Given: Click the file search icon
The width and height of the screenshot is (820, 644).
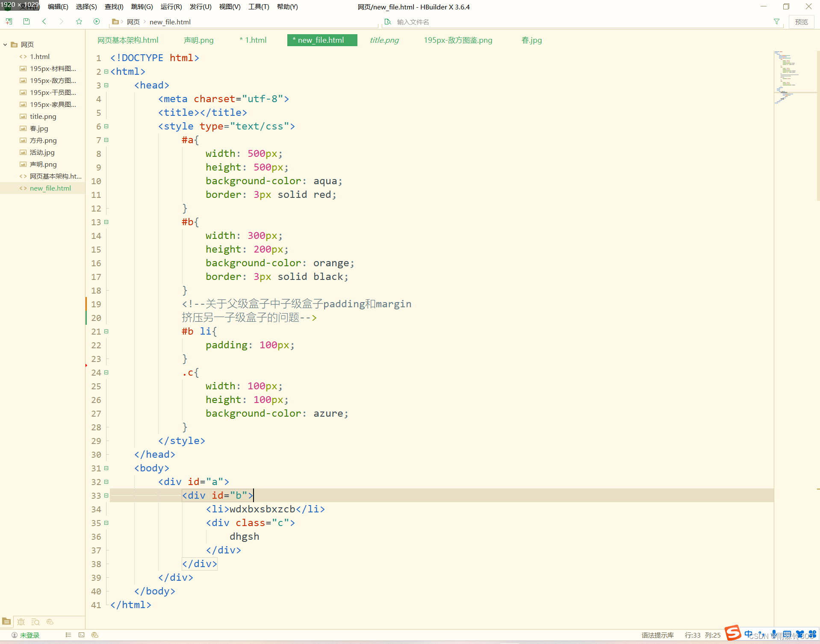Looking at the screenshot, I should point(388,22).
